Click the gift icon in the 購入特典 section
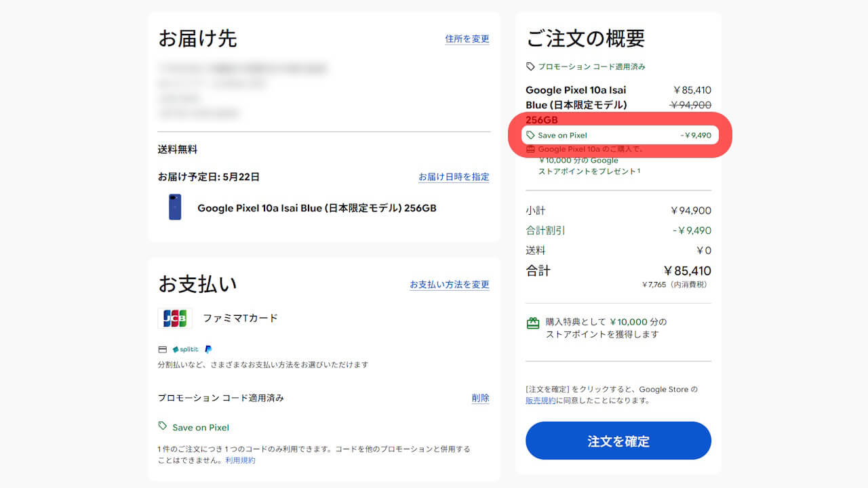The height and width of the screenshot is (488, 868). tap(533, 322)
